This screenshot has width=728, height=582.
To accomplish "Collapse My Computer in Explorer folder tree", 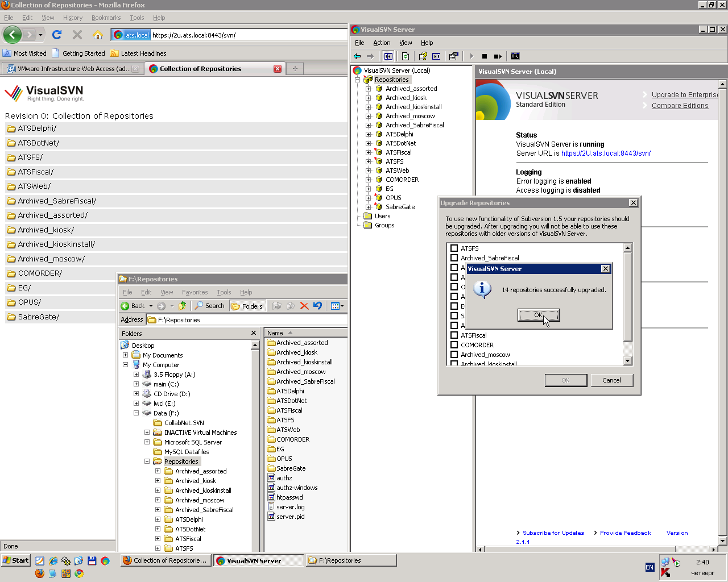I will (x=125, y=365).
